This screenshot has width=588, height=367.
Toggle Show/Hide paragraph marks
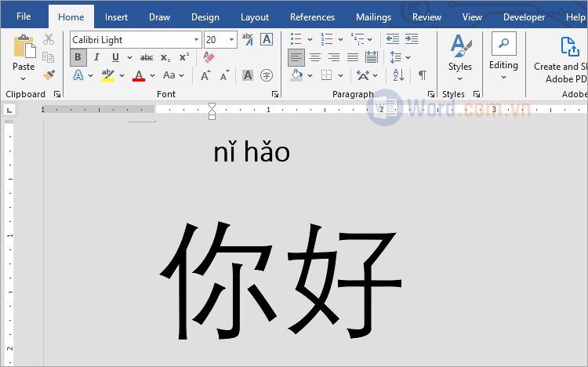(423, 75)
